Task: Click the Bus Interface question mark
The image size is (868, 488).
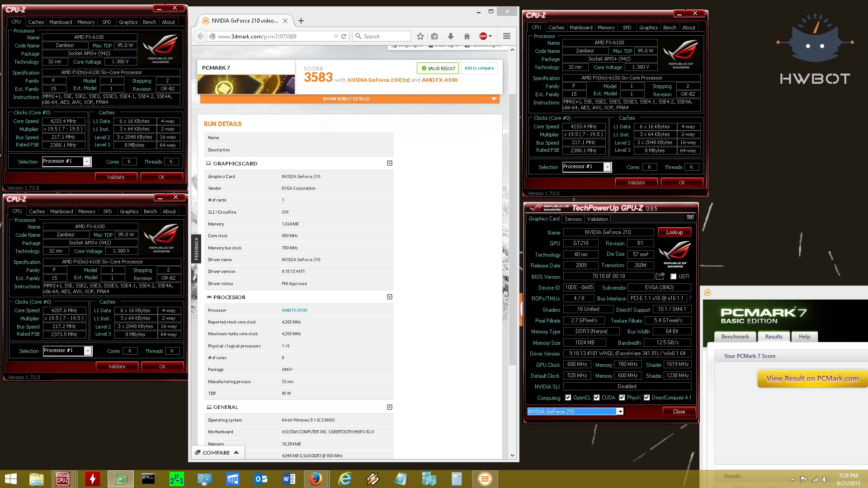Action: coord(690,298)
